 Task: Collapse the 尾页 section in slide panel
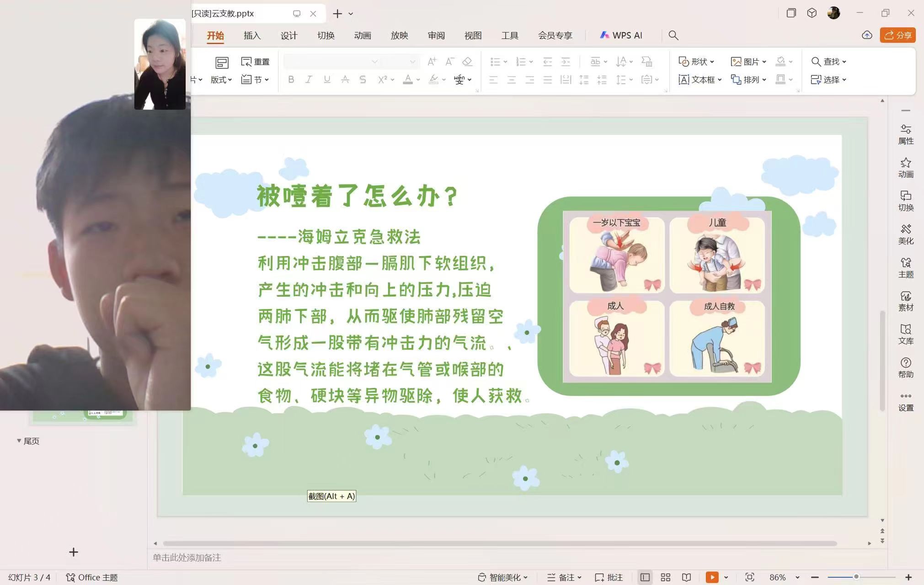tap(19, 441)
